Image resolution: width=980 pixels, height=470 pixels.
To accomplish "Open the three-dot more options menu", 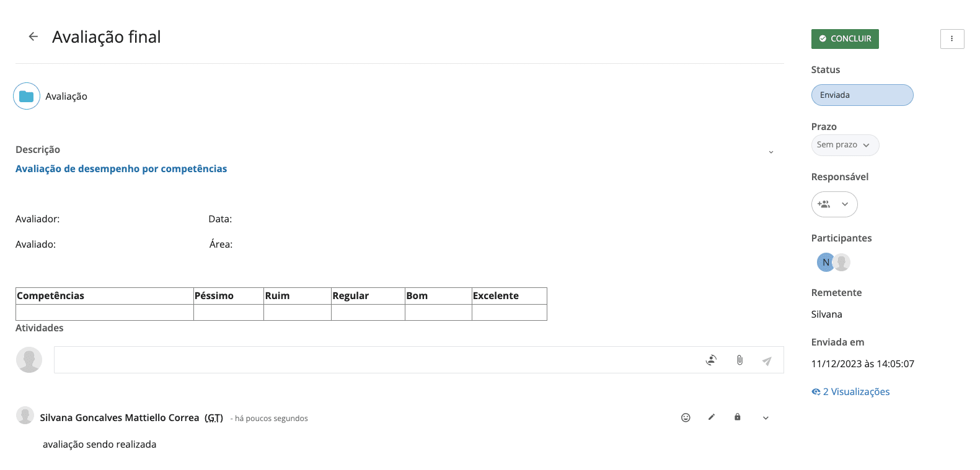I will (951, 39).
